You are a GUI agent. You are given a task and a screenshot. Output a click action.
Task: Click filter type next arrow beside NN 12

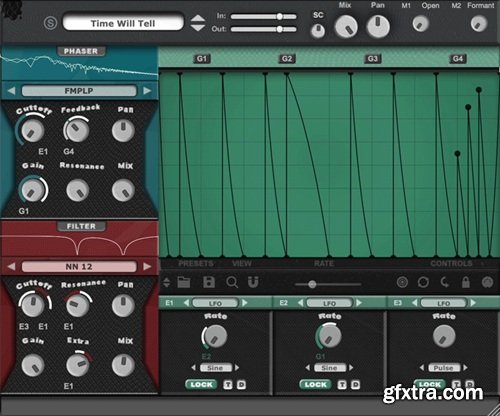coord(147,266)
